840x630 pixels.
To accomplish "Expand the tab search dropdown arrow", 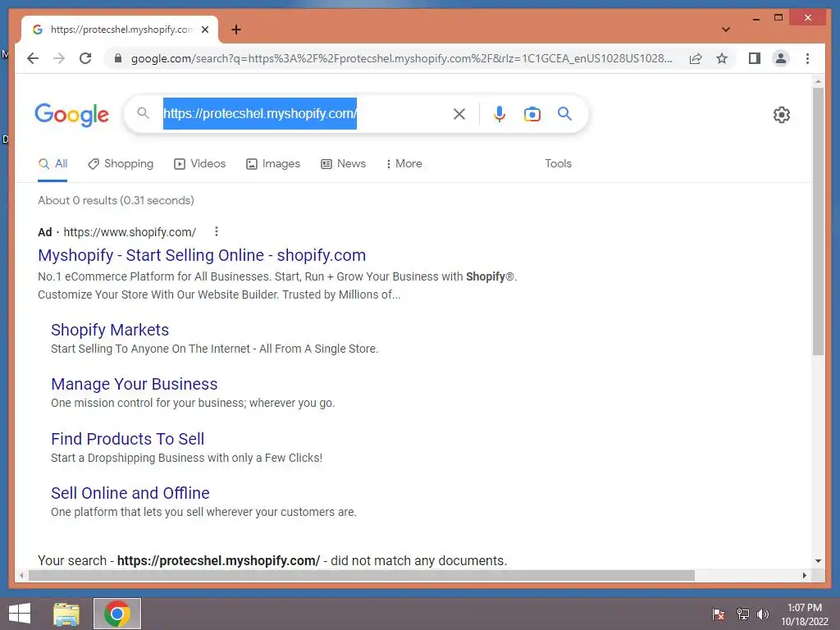I will tap(726, 30).
